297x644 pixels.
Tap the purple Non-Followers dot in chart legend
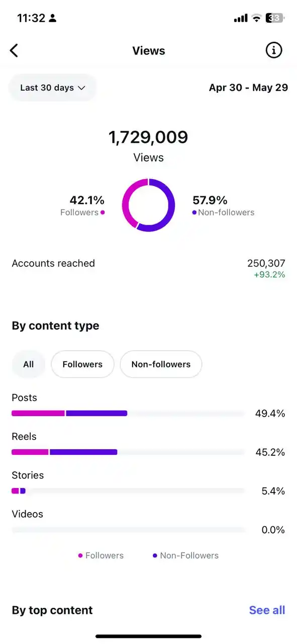click(x=155, y=556)
